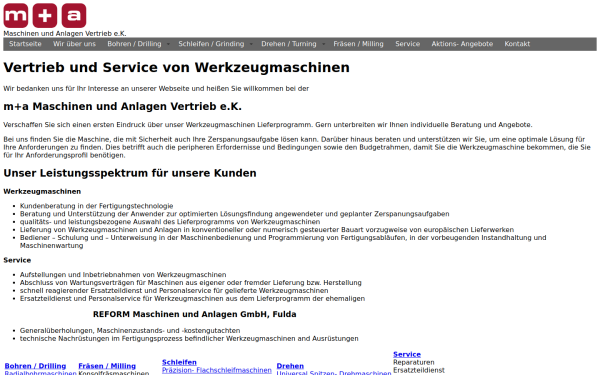
Task: Go to Wir über uns page
Action: pyautogui.click(x=74, y=44)
